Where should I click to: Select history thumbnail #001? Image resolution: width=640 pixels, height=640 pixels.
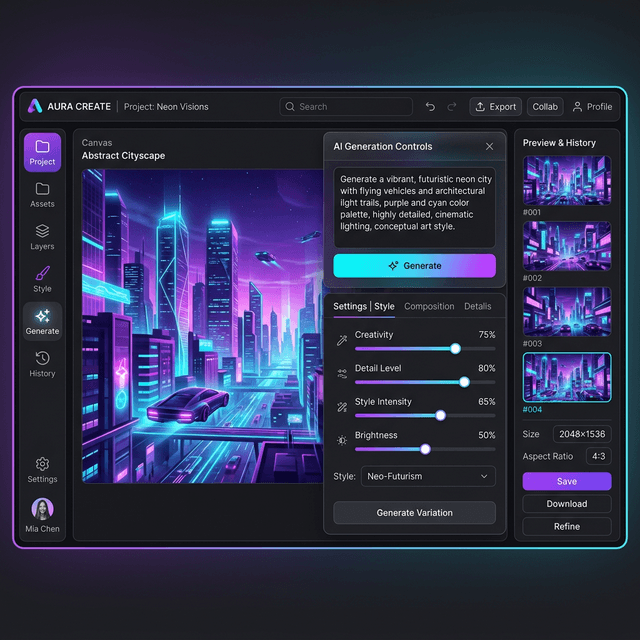tap(567, 180)
